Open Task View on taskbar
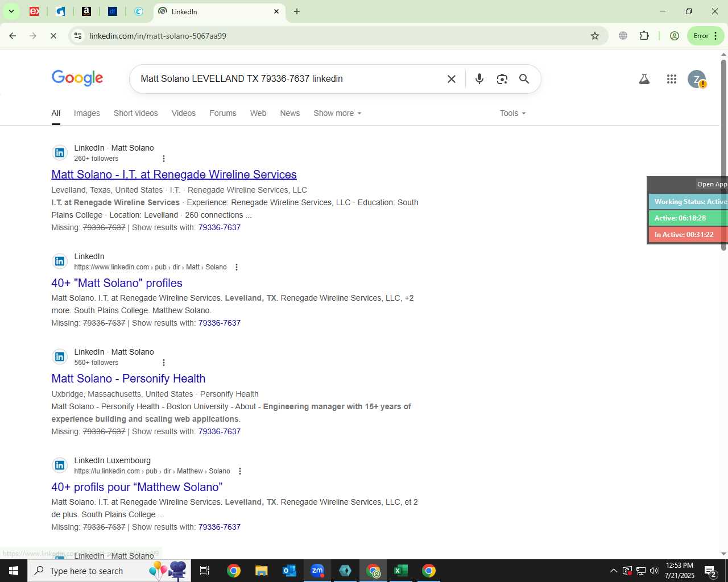This screenshot has height=582, width=728. 205,571
